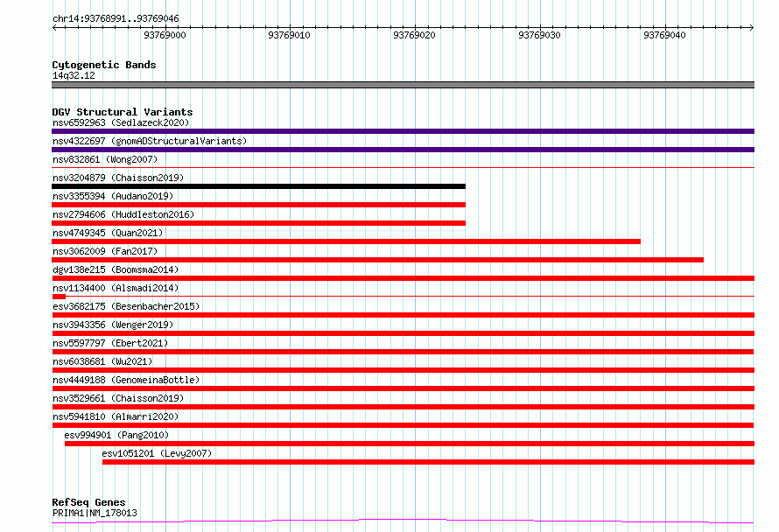Click ruler position 93769020
This screenshot has height=532, width=779.
(414, 35)
